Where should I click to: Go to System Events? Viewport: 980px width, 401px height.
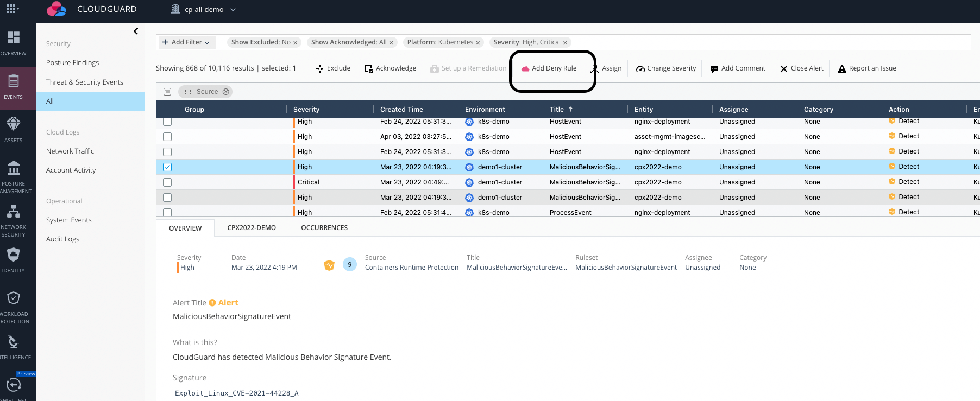point(69,220)
